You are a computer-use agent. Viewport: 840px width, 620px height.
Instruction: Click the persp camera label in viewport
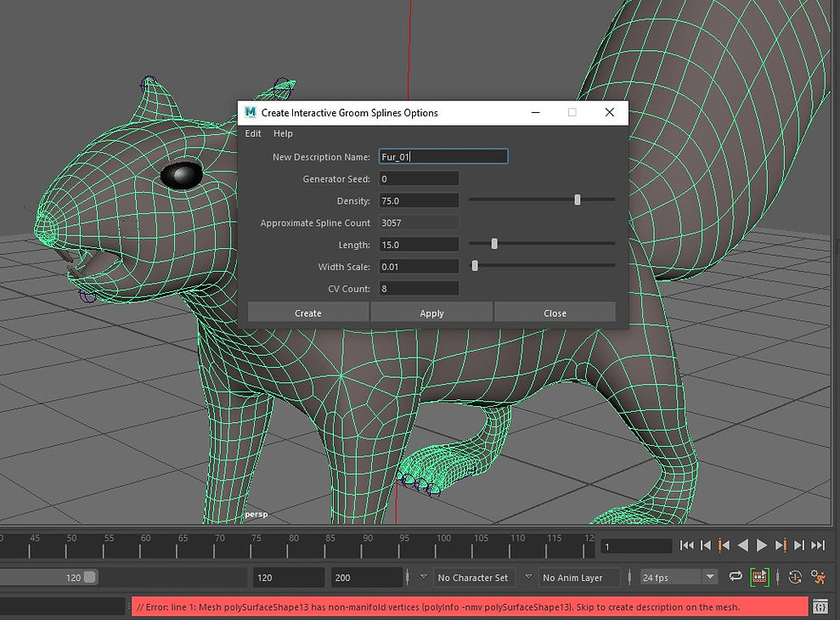pos(256,515)
